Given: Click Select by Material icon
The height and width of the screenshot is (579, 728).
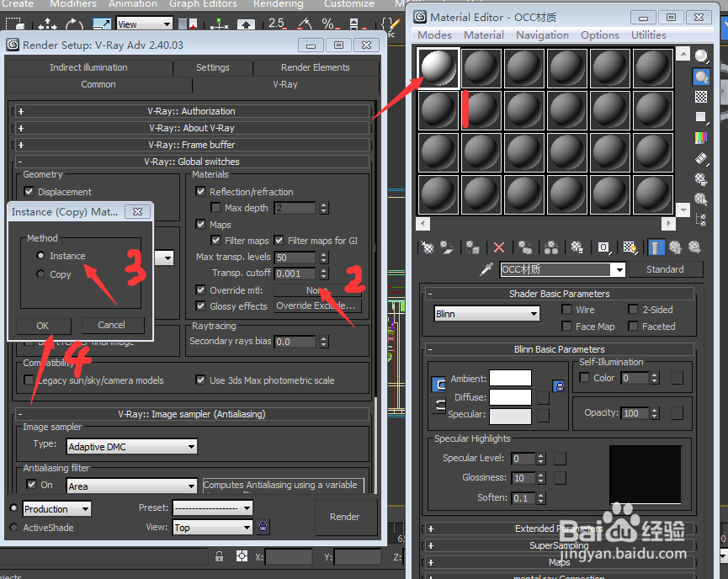Looking at the screenshot, I should tap(701, 199).
